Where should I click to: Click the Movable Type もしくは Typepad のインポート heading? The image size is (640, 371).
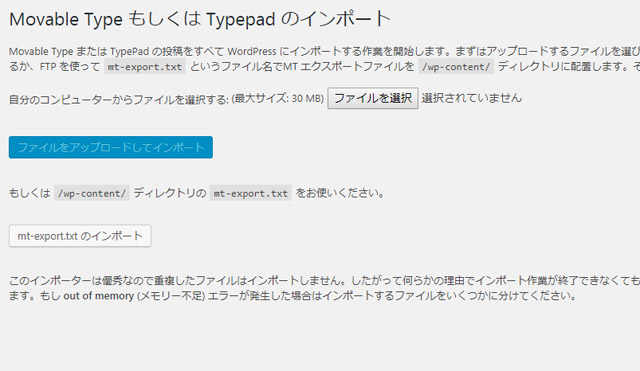click(200, 19)
